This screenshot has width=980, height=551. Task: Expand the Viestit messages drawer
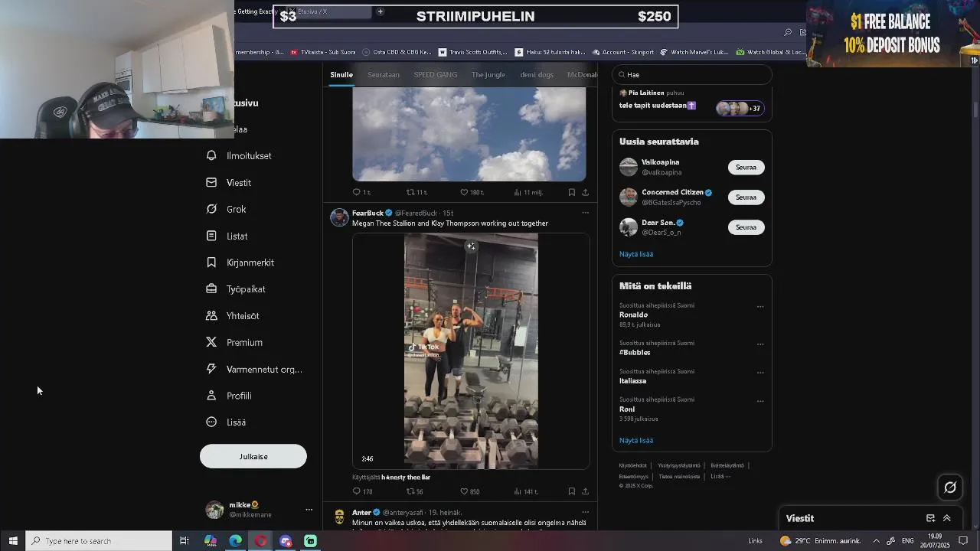(947, 518)
